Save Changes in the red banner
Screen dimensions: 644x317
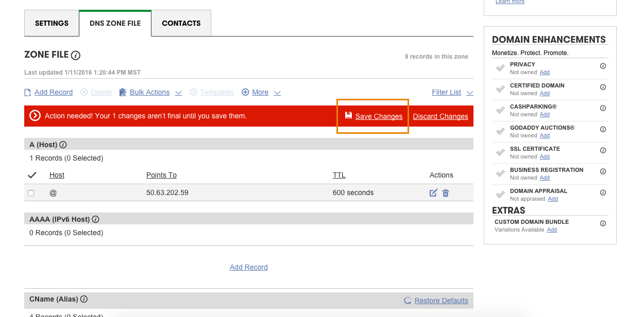378,116
